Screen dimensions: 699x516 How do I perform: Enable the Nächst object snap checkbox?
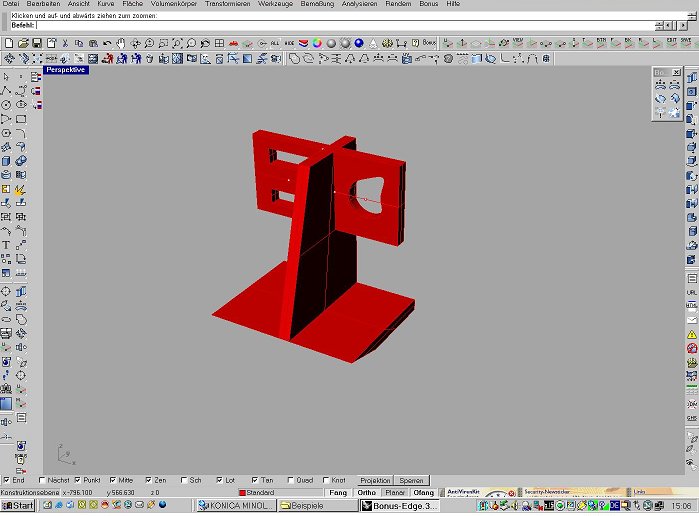(x=43, y=480)
